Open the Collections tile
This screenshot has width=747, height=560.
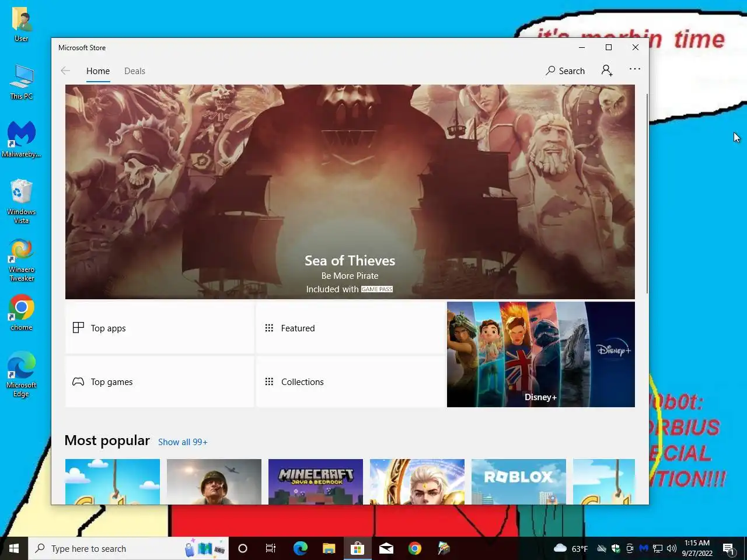(x=350, y=381)
